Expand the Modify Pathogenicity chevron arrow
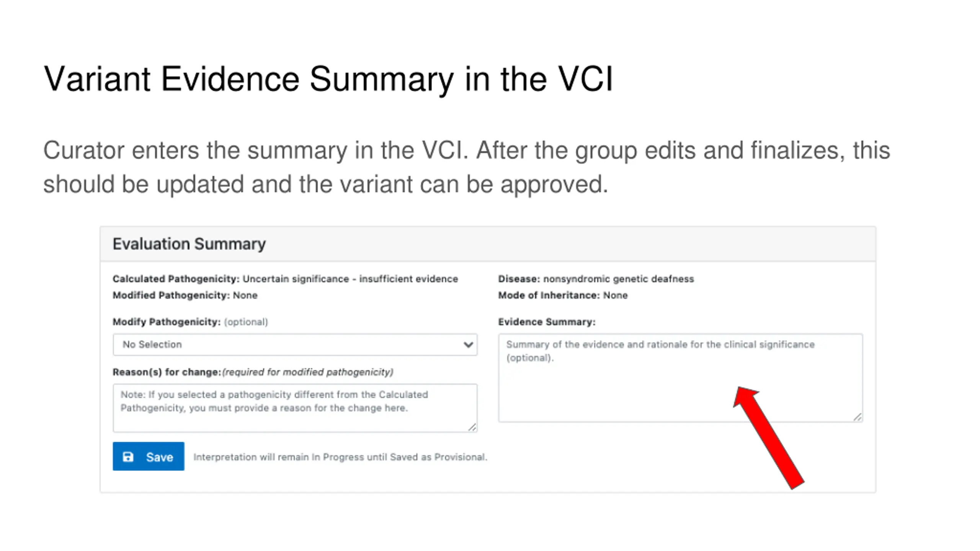Image resolution: width=980 pixels, height=551 pixels. (x=468, y=345)
